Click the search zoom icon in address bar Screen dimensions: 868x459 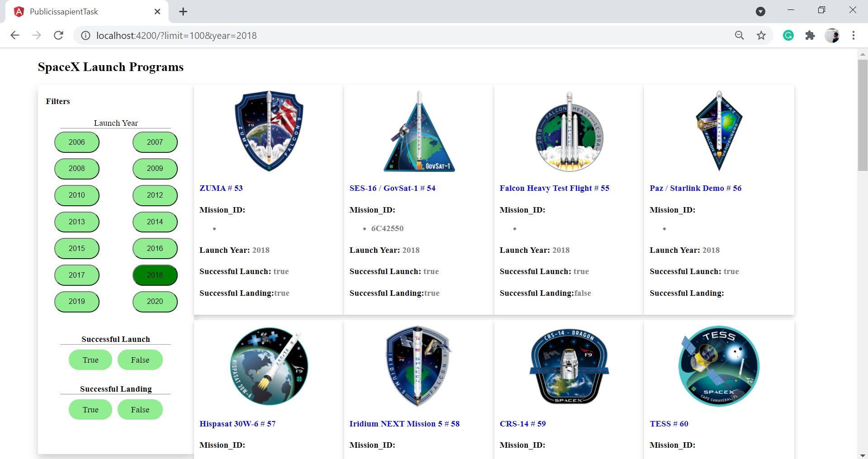739,35
